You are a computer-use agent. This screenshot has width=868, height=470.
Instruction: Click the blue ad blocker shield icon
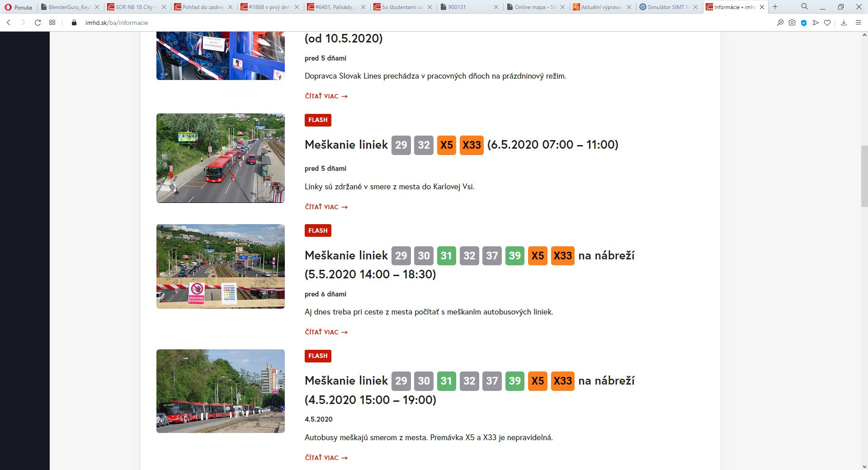coord(804,23)
